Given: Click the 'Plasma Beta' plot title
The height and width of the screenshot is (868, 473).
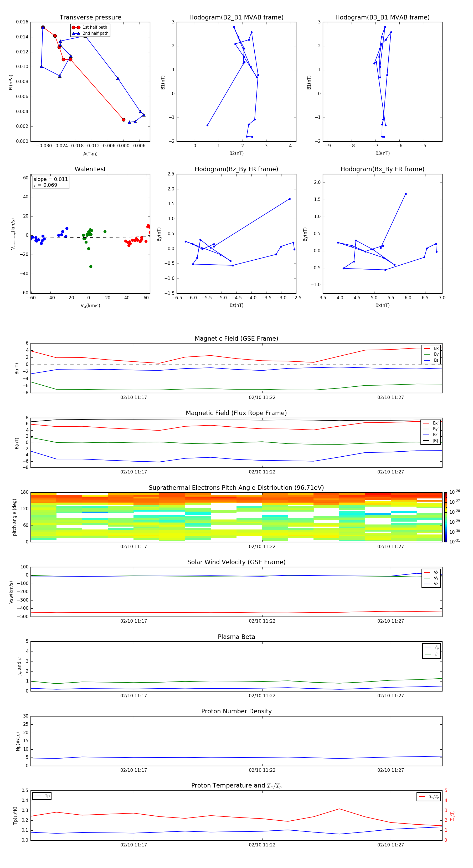Looking at the screenshot, I should 236,637.
